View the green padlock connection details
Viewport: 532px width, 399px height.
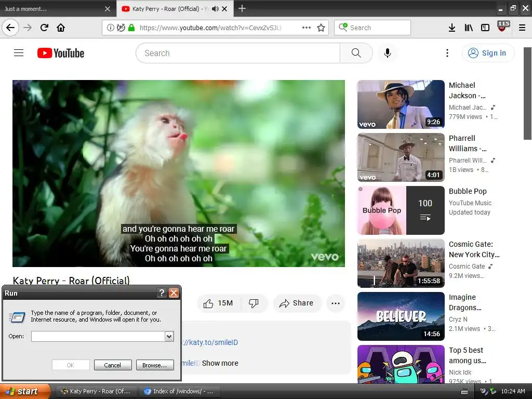tap(131, 28)
